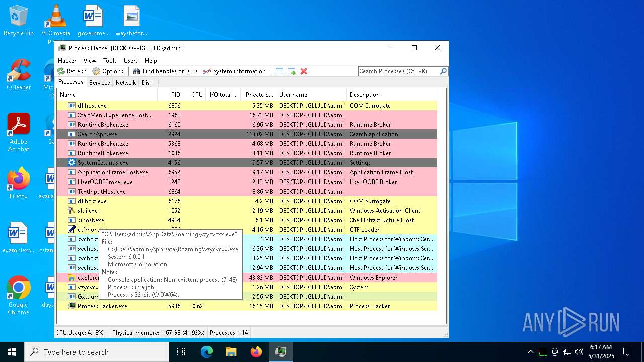The image size is (644, 362).
Task: Select the slui.exe key icon
Action: (x=71, y=211)
